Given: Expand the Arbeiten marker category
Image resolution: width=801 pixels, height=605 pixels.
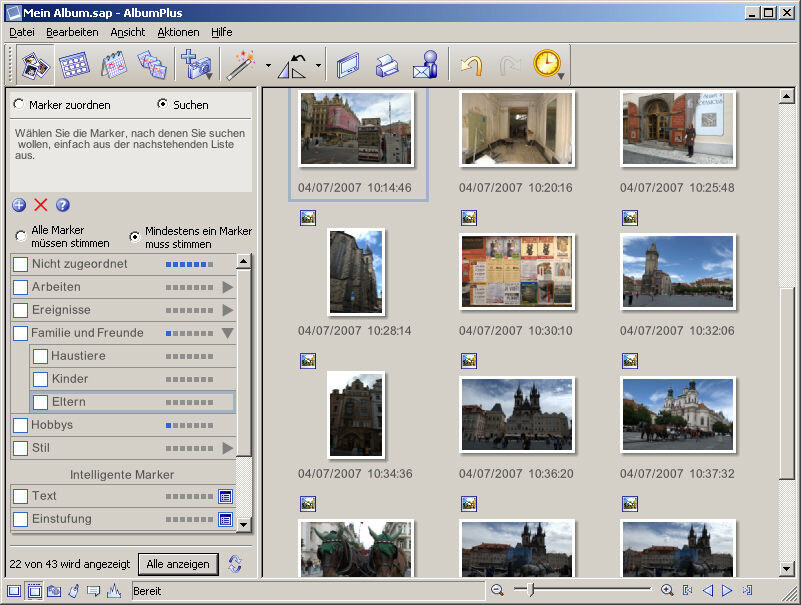Looking at the screenshot, I should tap(227, 287).
